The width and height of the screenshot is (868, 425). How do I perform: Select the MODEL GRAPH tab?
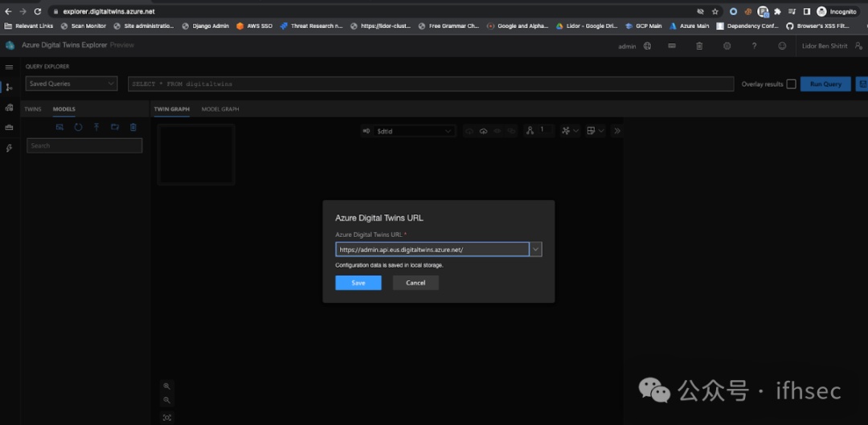(220, 109)
